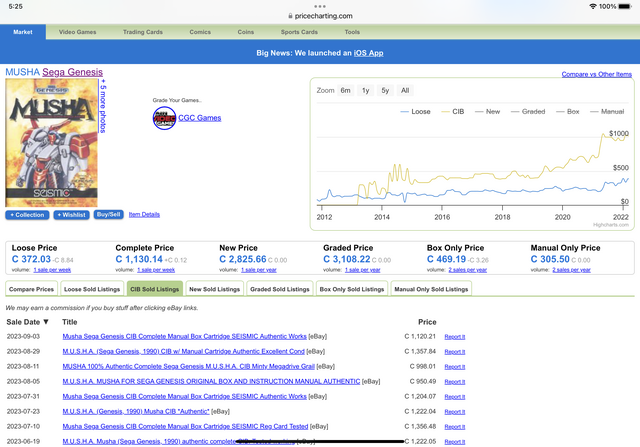Click Complete Price 1 sale per week volume
Viewport: 640px width, 447px height.
point(156,270)
